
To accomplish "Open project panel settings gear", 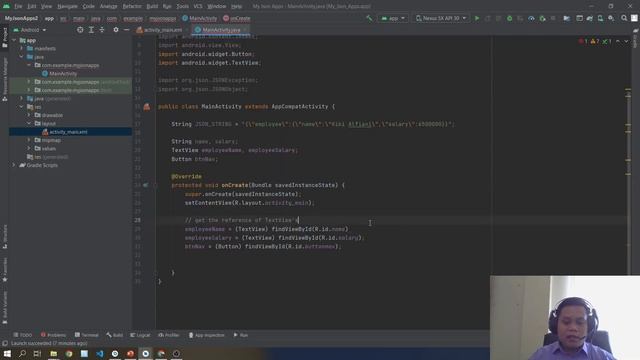I will [x=116, y=30].
